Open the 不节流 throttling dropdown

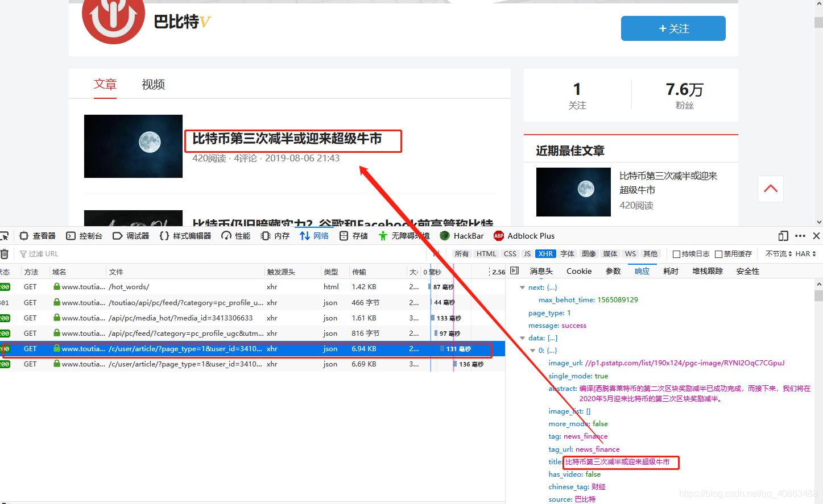pyautogui.click(x=779, y=254)
